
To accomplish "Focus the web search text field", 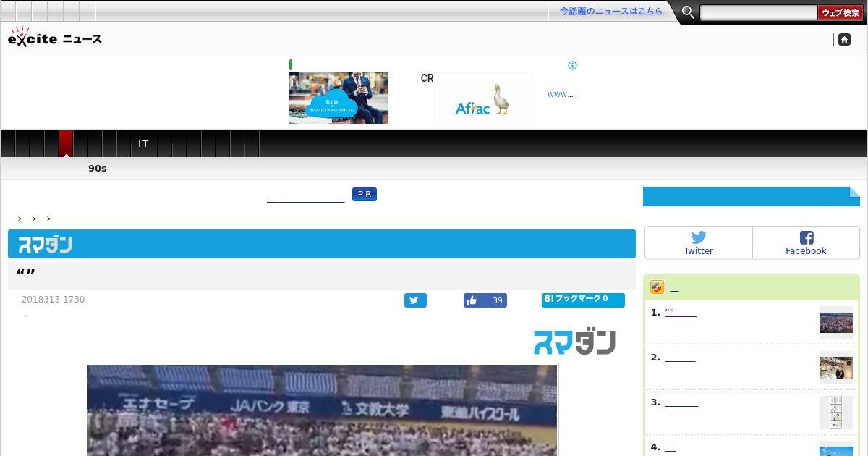I will 758,12.
